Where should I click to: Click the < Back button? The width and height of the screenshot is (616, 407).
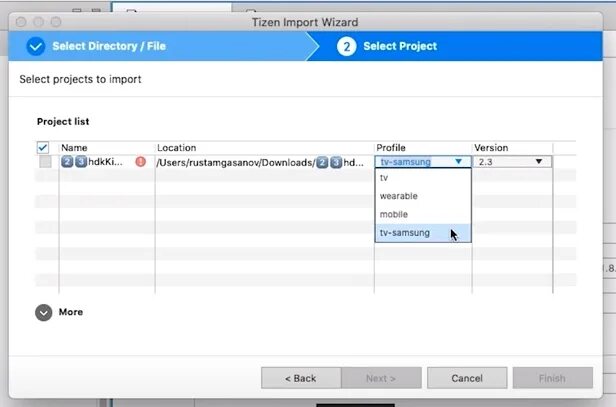click(x=301, y=378)
